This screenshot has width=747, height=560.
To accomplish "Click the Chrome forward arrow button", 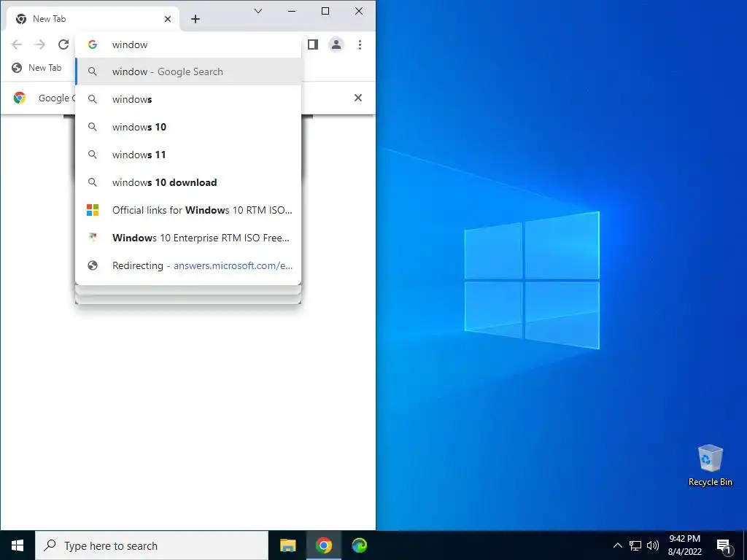I will [x=40, y=44].
